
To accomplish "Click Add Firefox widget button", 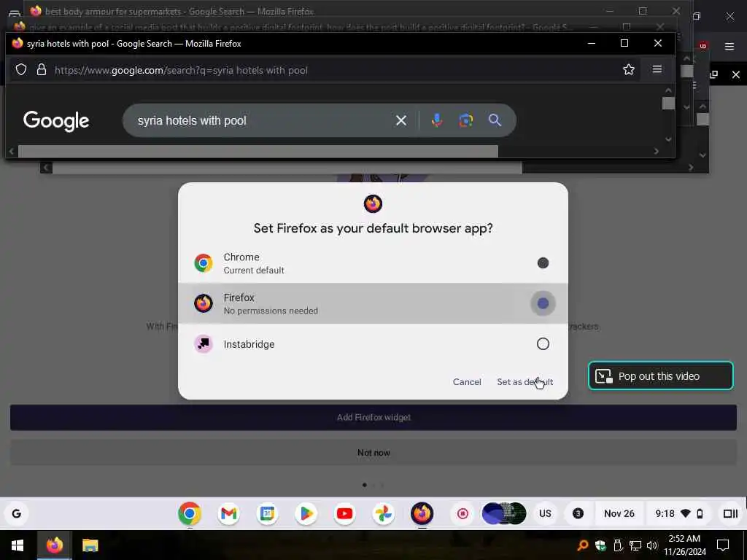I will pos(373,418).
